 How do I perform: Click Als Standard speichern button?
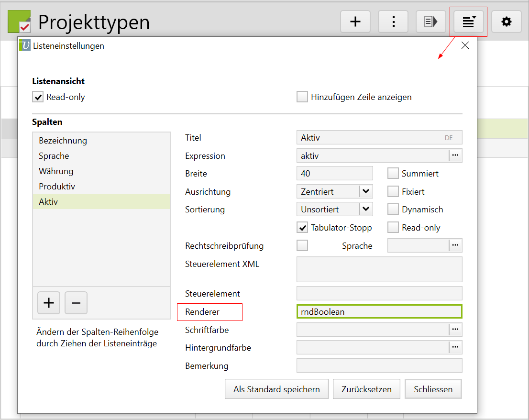click(x=276, y=389)
